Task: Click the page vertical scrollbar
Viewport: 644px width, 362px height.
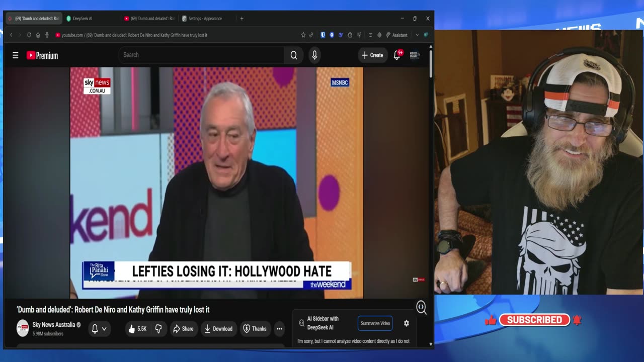Action: click(431, 63)
